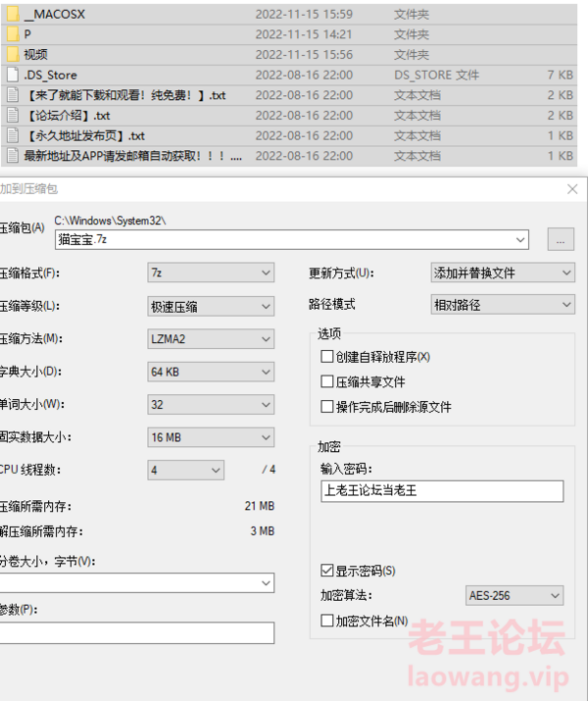Select the 【论坛介绍】.txt file icon
This screenshot has width=588, height=701.
[13, 116]
